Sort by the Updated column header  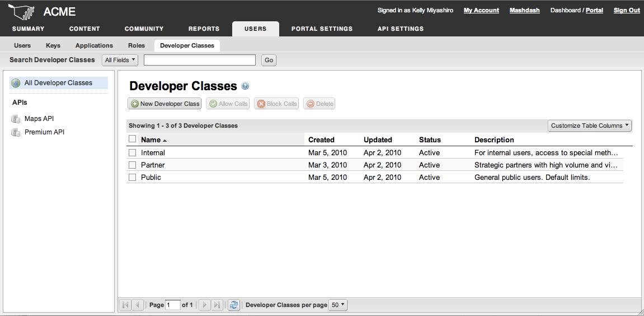(x=378, y=140)
